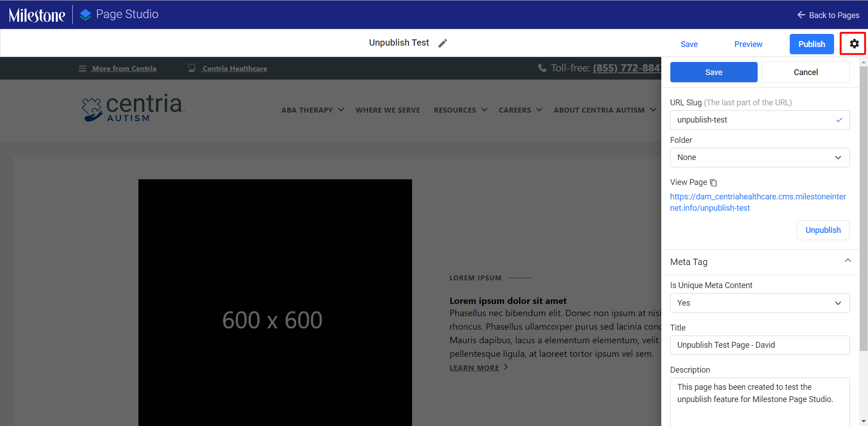Expand the About Centria Autism menu
868x426 pixels.
click(605, 110)
